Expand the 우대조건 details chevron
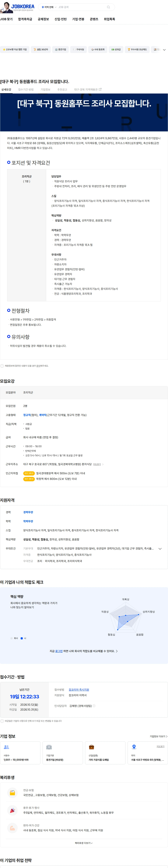This screenshot has height=868, width=168. tap(160, 549)
